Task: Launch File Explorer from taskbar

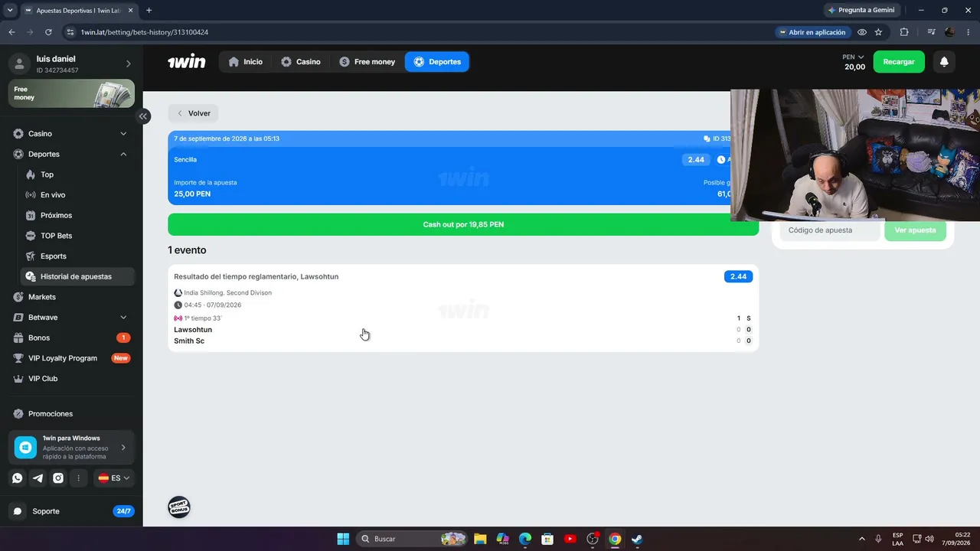Action: pyautogui.click(x=480, y=539)
